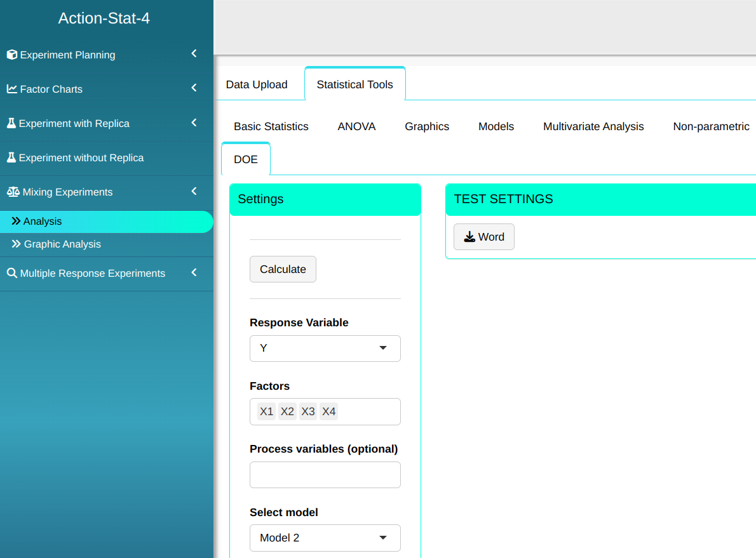
Task: Click the cube icon beside Experiment Planning
Action: (x=12, y=55)
